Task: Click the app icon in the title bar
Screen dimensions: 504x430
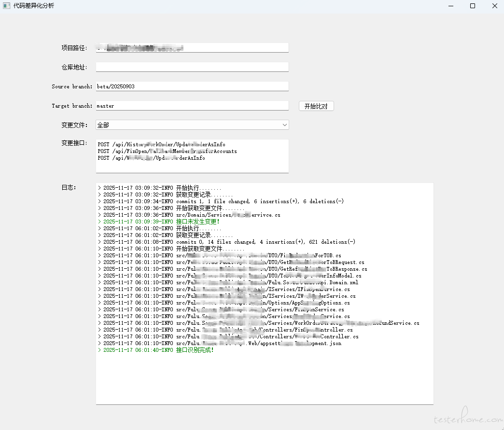Action: click(7, 6)
